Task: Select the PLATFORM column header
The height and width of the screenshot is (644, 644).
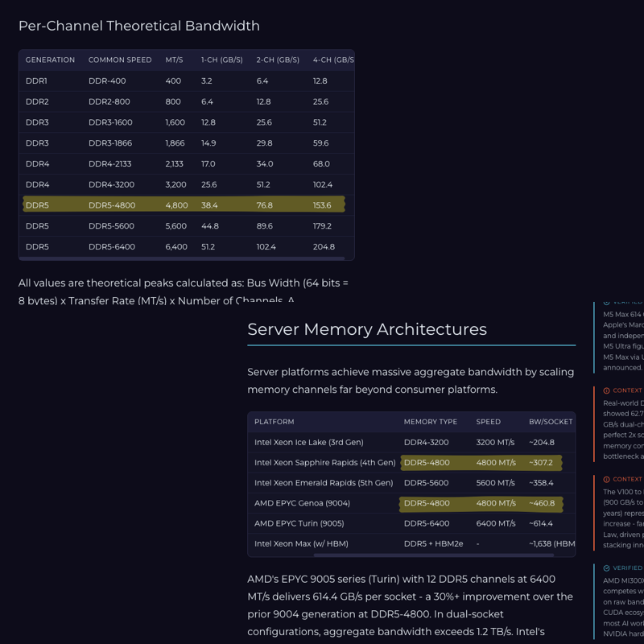Action: (x=274, y=422)
